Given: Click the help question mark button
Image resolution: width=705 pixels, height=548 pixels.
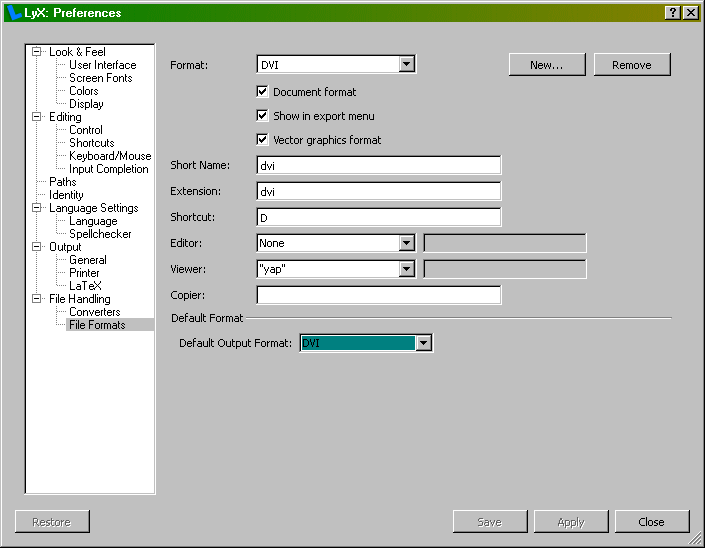Looking at the screenshot, I should [672, 13].
